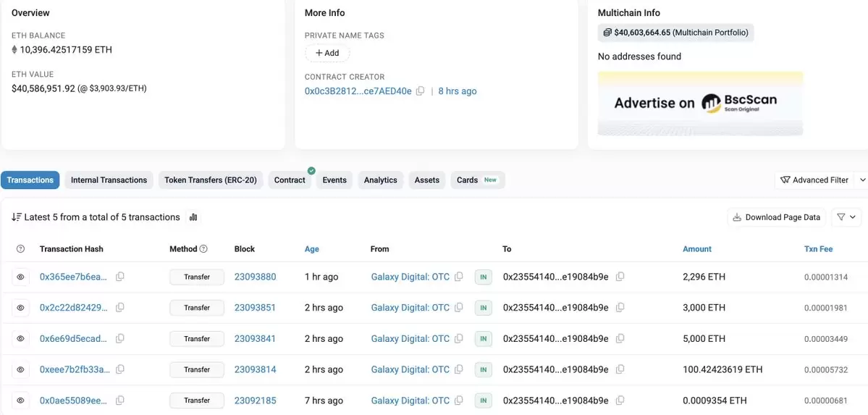The width and height of the screenshot is (868, 415).
Task: Click the help icon left of Transaction Hash
Action: click(x=20, y=248)
